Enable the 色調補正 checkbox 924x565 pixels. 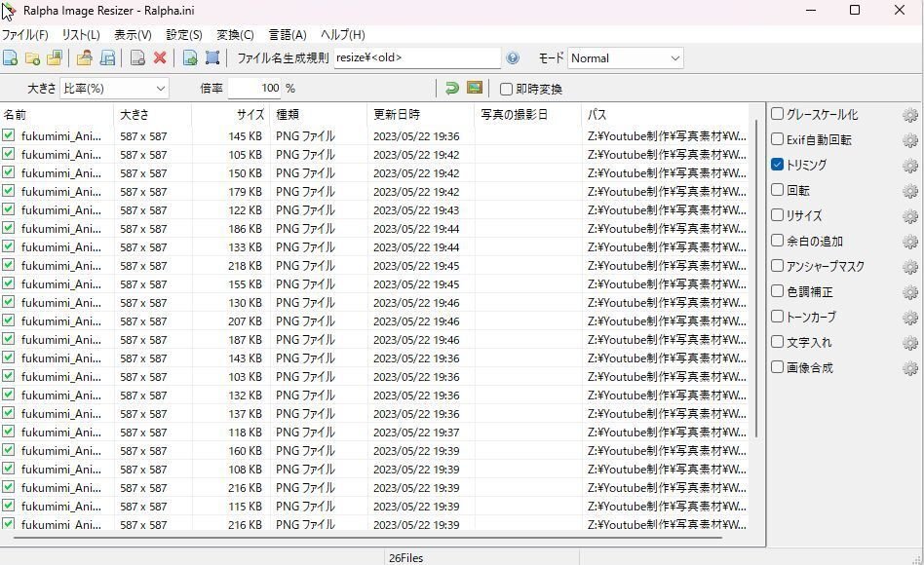tap(777, 291)
